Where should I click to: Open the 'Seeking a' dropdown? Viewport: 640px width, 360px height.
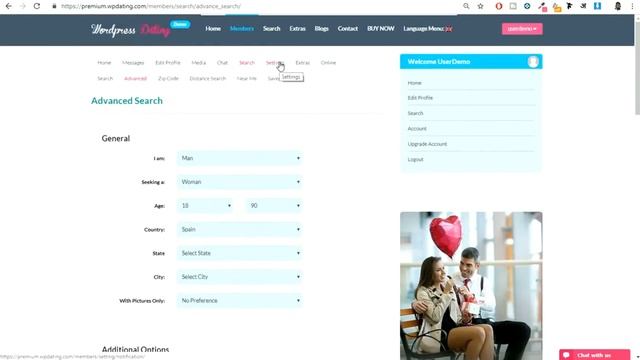tap(240, 182)
